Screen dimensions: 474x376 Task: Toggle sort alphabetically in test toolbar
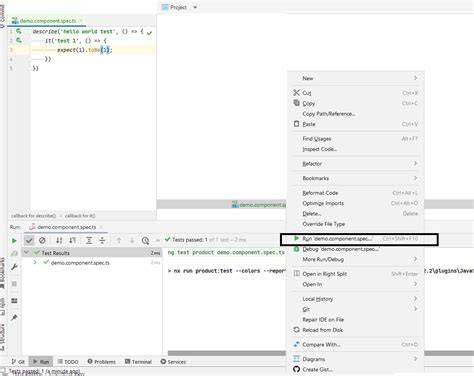(x=59, y=240)
